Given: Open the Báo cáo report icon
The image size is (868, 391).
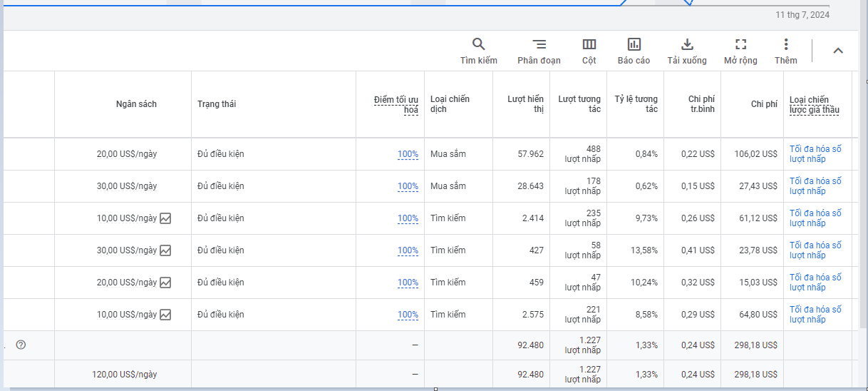Looking at the screenshot, I should tap(634, 45).
